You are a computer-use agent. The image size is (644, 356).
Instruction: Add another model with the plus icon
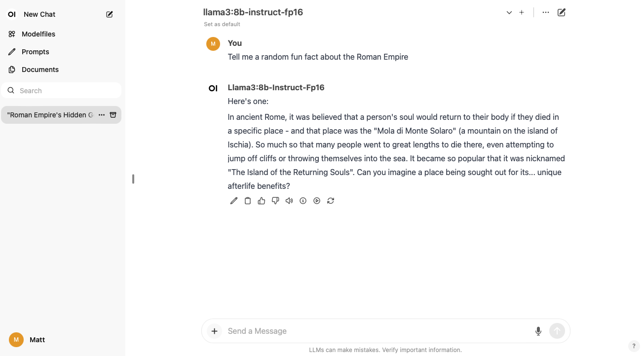point(522,12)
